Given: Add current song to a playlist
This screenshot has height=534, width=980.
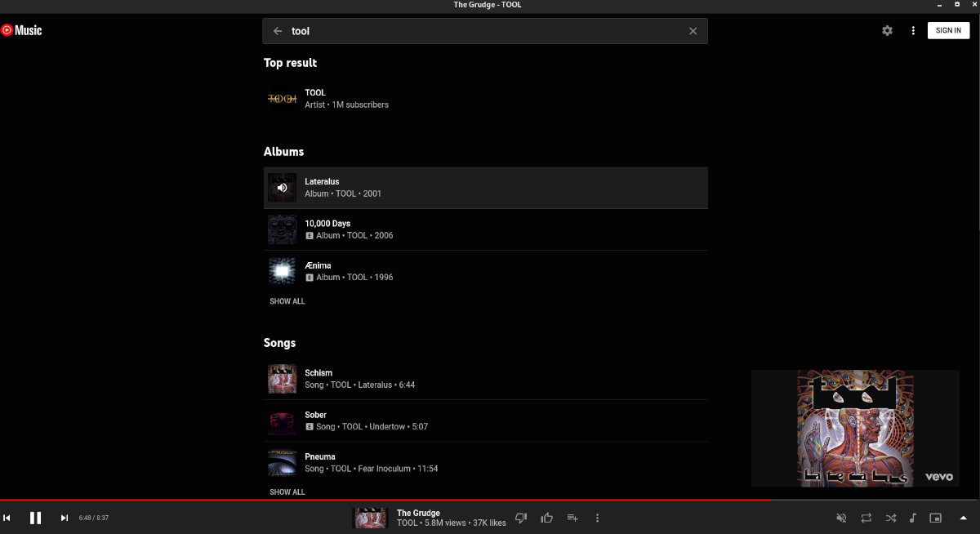Looking at the screenshot, I should (572, 518).
